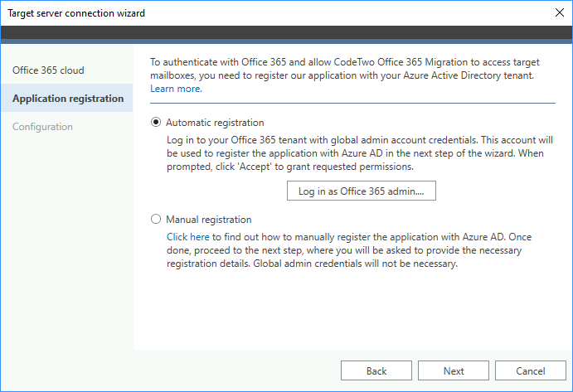This screenshot has height=392, width=573.
Task: Click the Log in as Office 365 admin button
Action: (361, 191)
